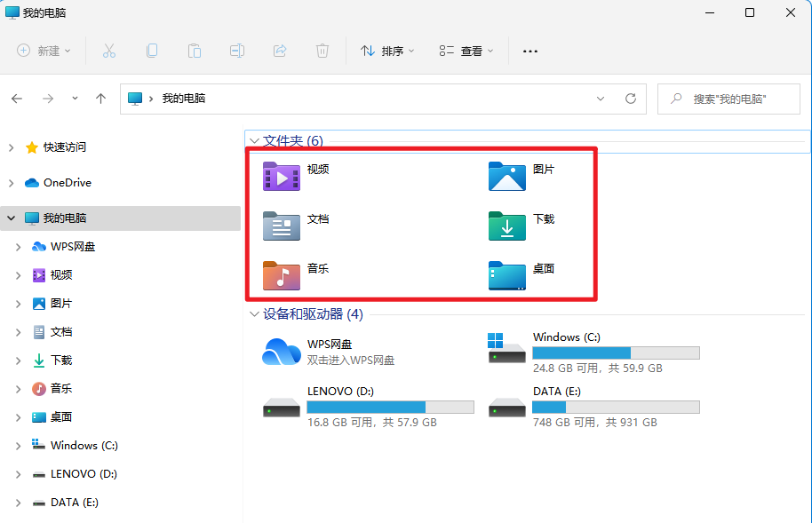Click the 我的电脑 address bar breadcrumb
The image size is (812, 523).
(x=184, y=99)
